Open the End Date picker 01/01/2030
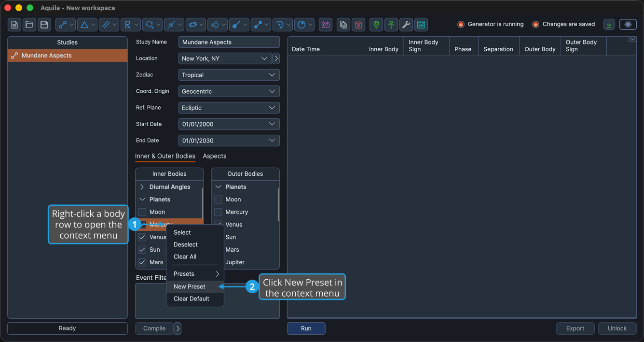The height and width of the screenshot is (342, 644). [x=229, y=141]
